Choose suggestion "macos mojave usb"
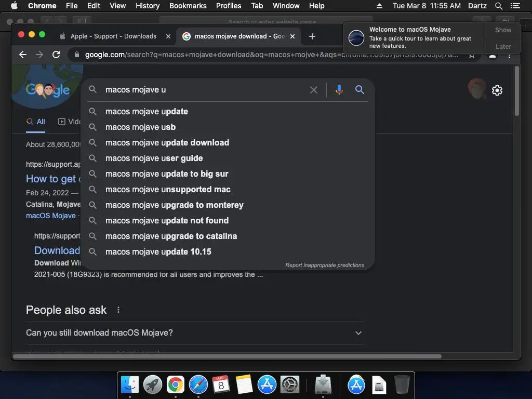This screenshot has width=532, height=399. (x=228, y=127)
